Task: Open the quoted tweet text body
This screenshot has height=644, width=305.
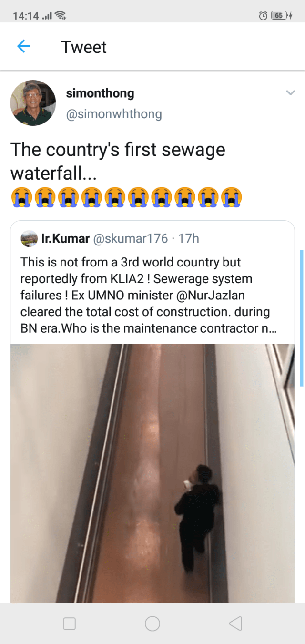Action: [x=145, y=295]
